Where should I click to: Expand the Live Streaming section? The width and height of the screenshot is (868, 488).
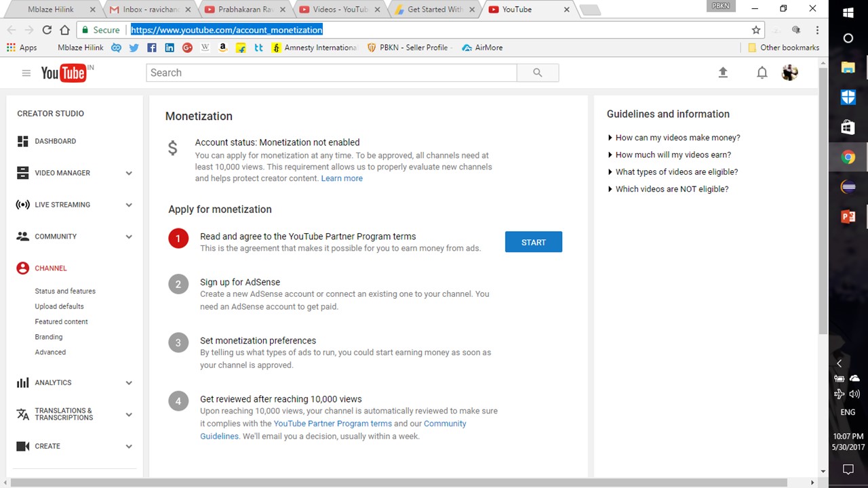click(x=129, y=205)
